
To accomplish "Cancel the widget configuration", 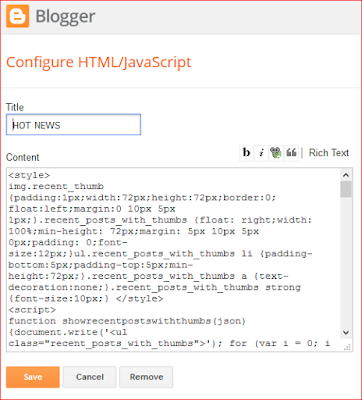I will pos(90,377).
